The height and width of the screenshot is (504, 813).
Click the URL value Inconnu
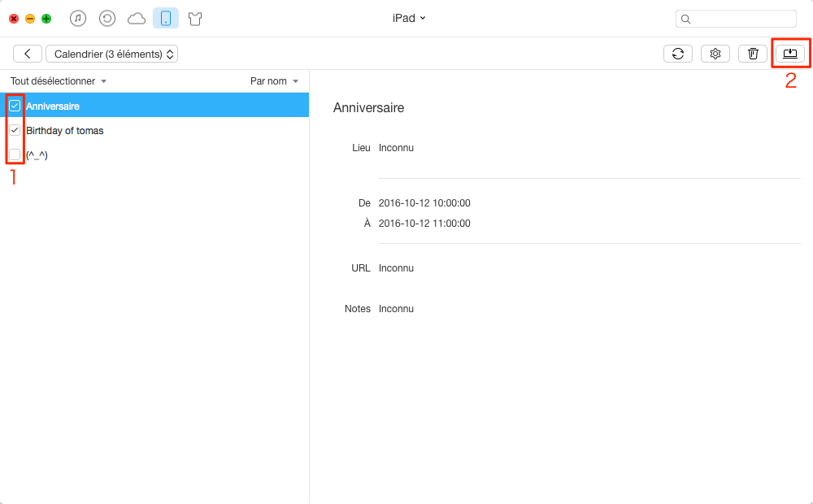coord(396,268)
